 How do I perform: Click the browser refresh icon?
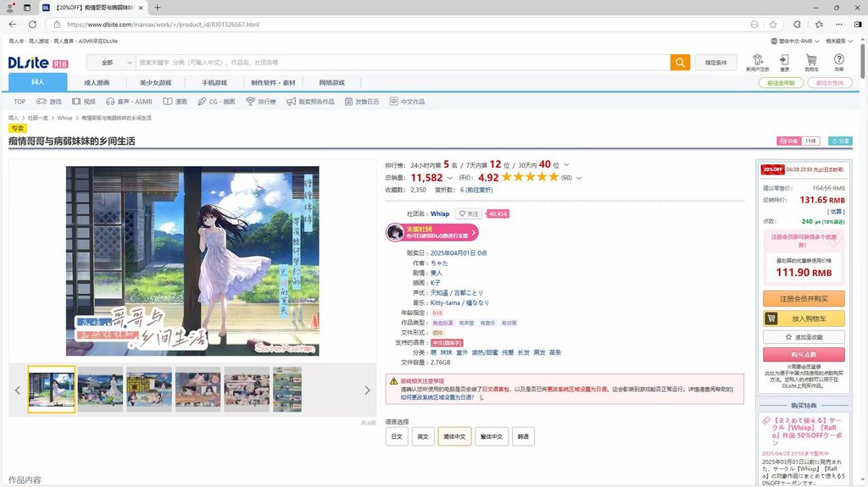pyautogui.click(x=33, y=25)
